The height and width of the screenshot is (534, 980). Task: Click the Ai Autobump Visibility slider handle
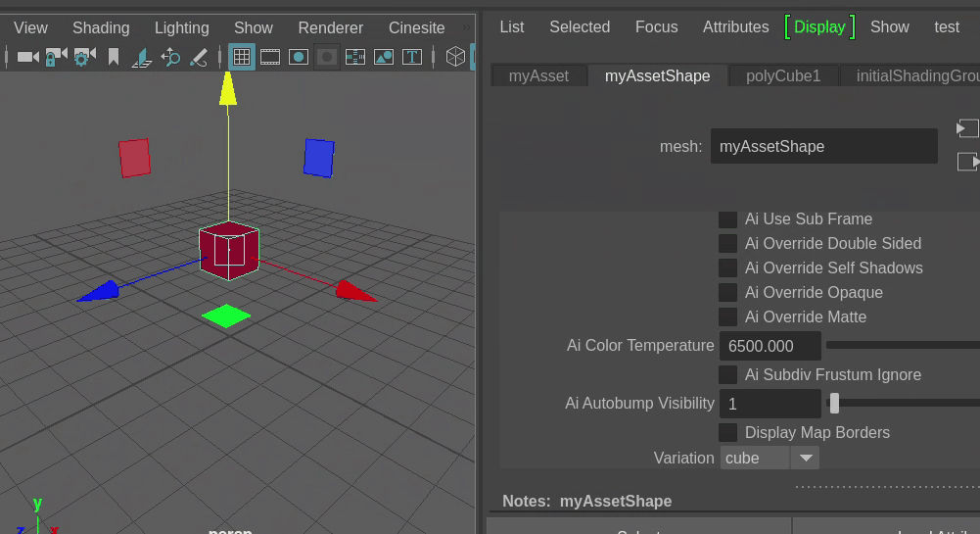click(834, 404)
